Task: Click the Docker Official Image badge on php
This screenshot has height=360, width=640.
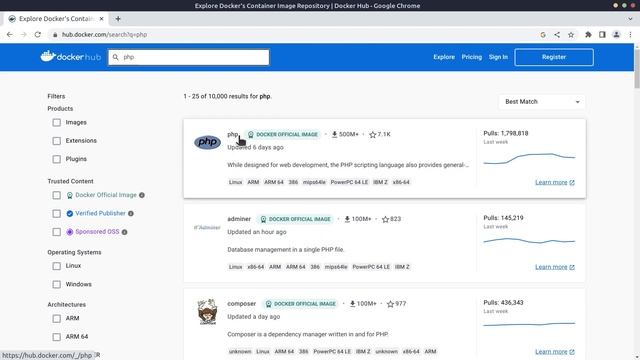Action: tap(282, 134)
